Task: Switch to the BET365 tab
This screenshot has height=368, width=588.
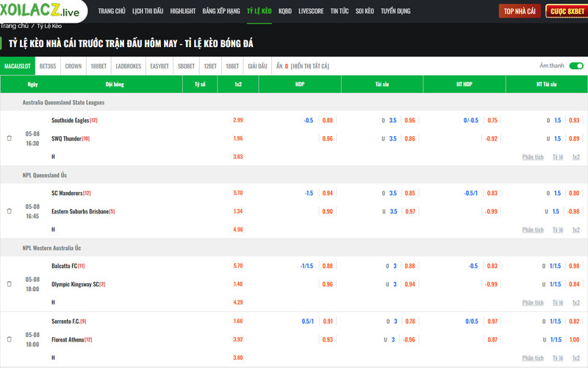Action: pyautogui.click(x=48, y=66)
